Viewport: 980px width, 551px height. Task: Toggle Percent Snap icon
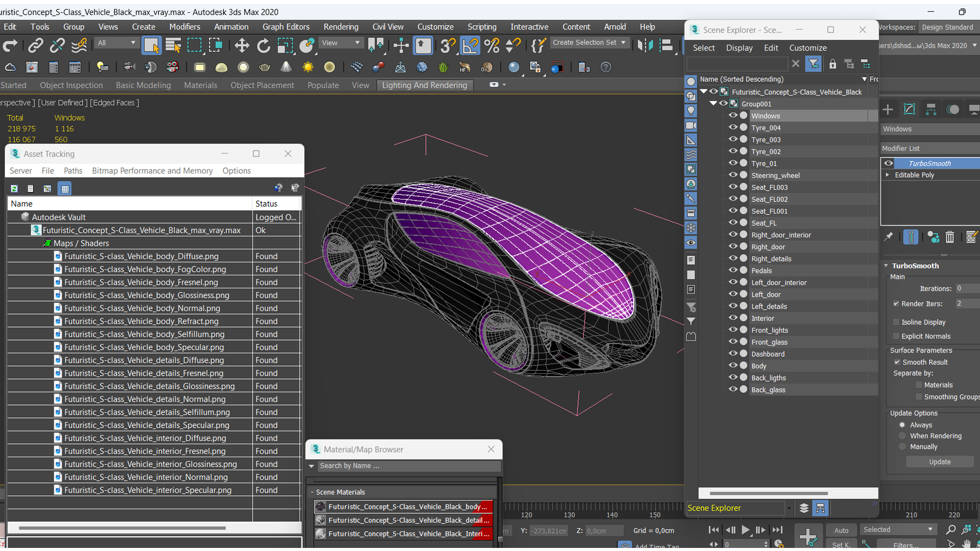coord(492,46)
